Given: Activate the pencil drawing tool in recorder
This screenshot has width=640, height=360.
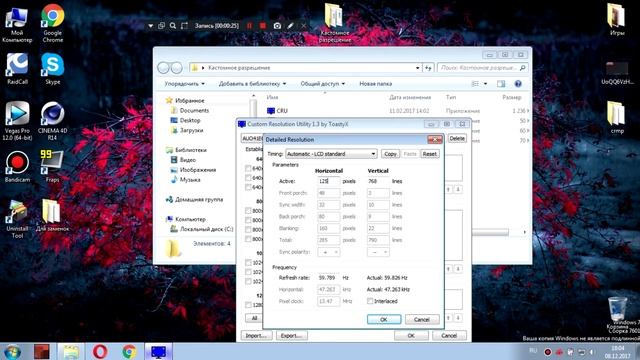Looking at the screenshot, I should (x=290, y=26).
